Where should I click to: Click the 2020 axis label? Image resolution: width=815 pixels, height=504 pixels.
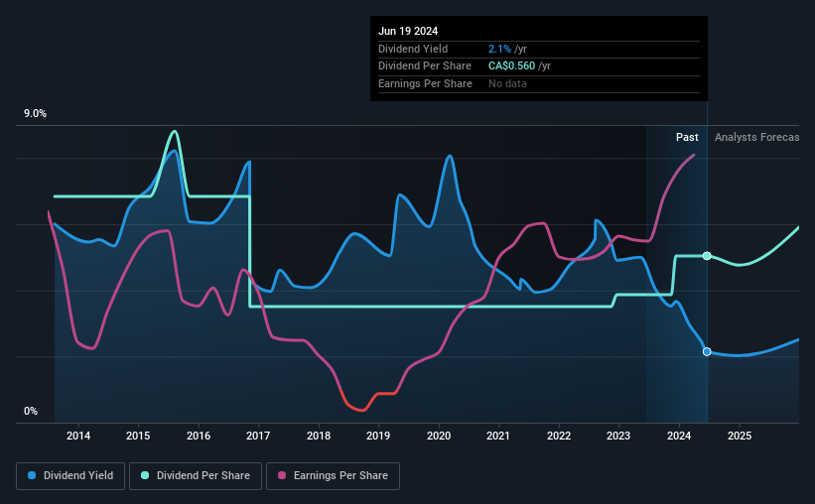[439, 436]
